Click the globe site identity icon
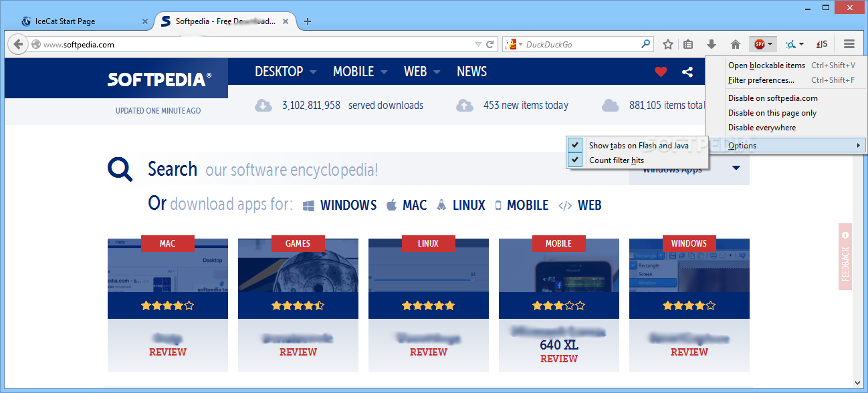Viewport: 868px width, 393px height. pos(36,45)
